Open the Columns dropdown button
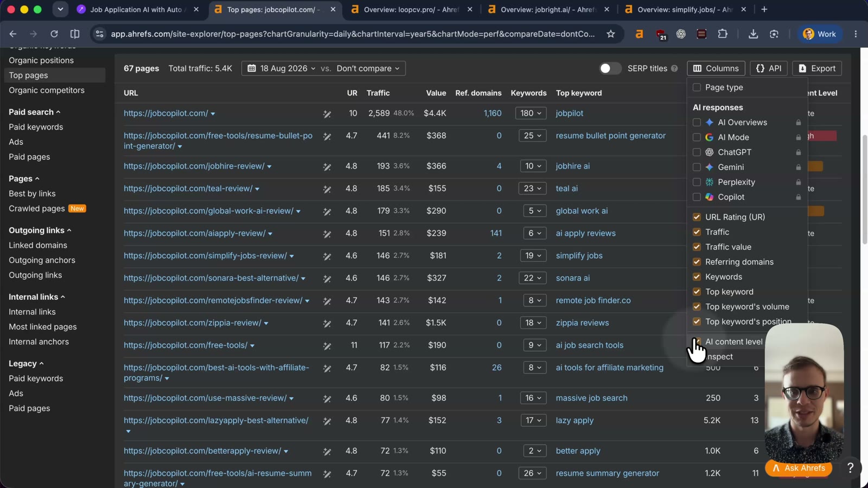 tap(716, 68)
